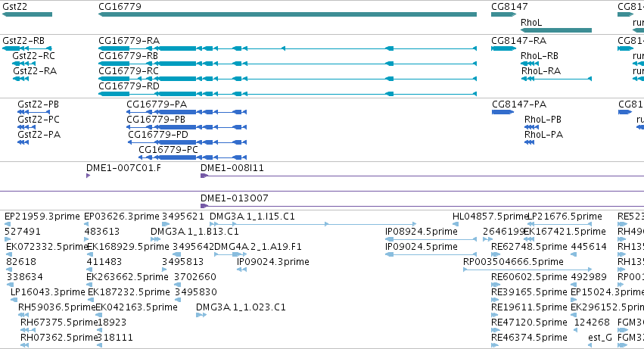Click EST RE62748.5prime

[496, 254]
